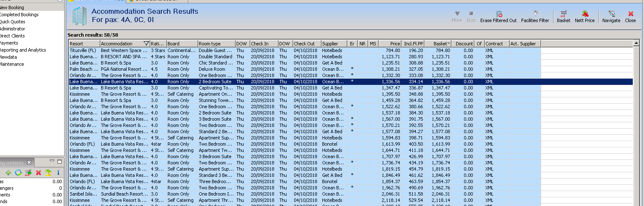Click Erase Filtered Out database icon
644x206 pixels.
click(499, 14)
